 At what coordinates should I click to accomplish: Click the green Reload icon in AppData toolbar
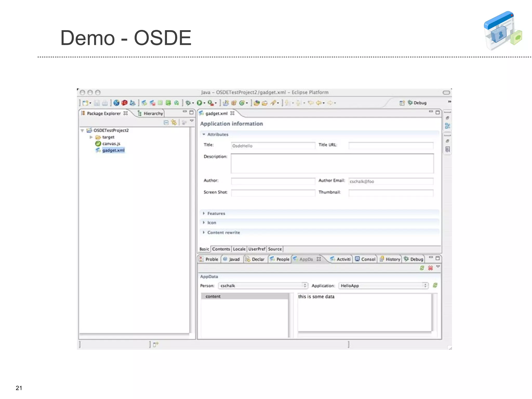[x=422, y=268]
